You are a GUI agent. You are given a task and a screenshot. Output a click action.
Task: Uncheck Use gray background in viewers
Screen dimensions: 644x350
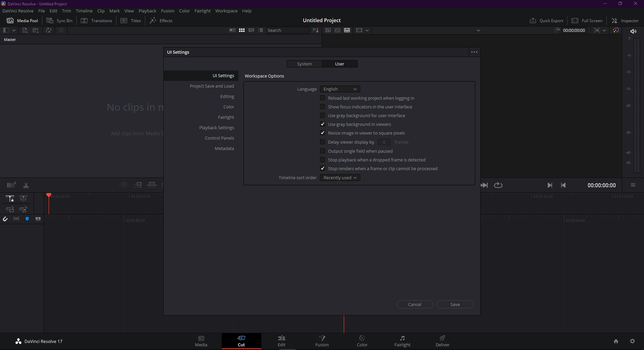(x=323, y=124)
